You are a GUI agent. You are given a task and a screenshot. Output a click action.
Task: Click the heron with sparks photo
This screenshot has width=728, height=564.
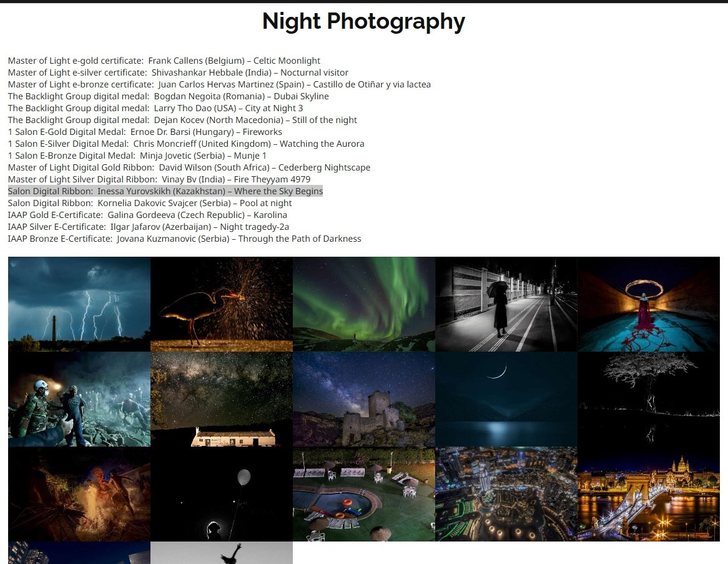coord(222,304)
